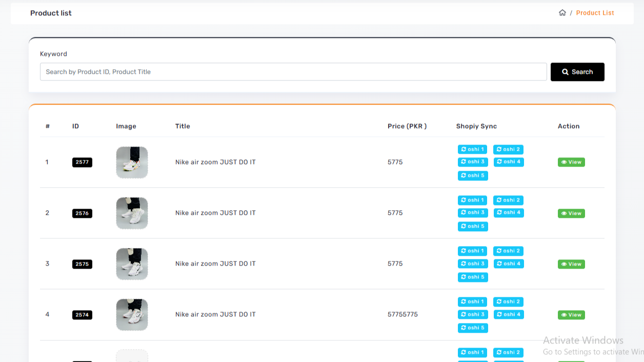644x362 pixels.
Task: Click the ID badge 2575
Action: (82, 264)
